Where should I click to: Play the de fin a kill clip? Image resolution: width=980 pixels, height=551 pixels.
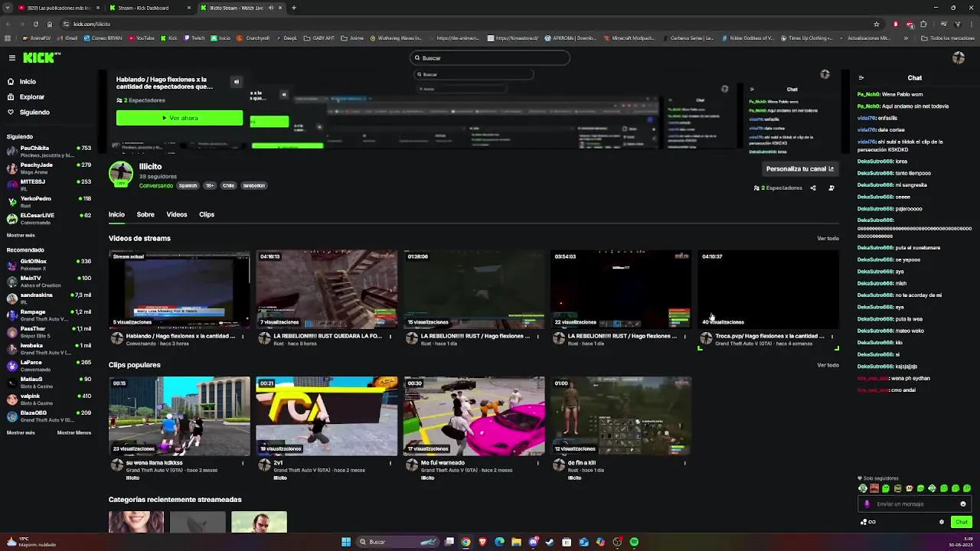click(621, 416)
